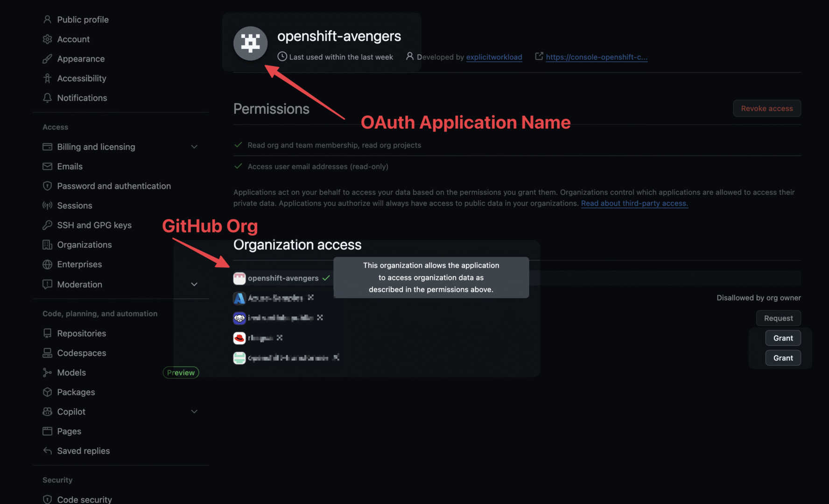
Task: Click the Emails envelope icon
Action: click(x=47, y=167)
